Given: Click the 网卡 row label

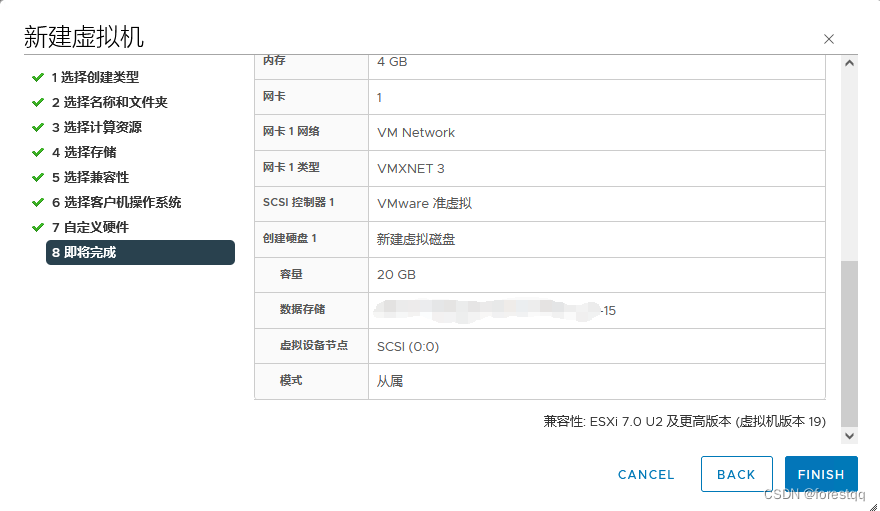Looking at the screenshot, I should click(274, 96).
